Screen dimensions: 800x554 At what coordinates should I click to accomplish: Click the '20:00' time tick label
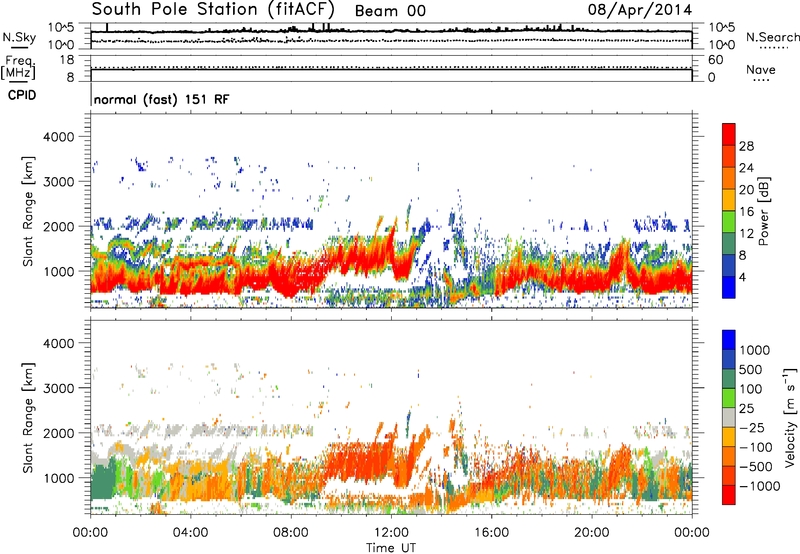[x=592, y=533]
